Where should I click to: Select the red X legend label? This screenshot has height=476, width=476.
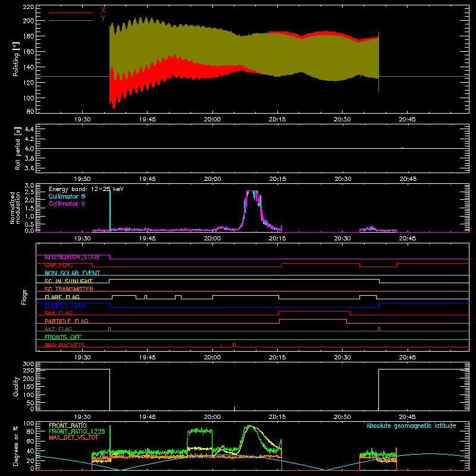103,10
